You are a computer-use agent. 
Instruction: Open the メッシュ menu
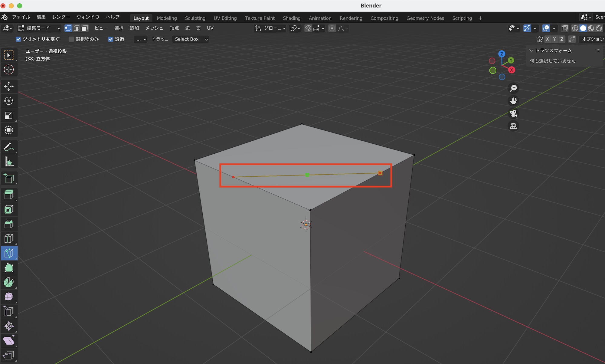[x=154, y=28]
